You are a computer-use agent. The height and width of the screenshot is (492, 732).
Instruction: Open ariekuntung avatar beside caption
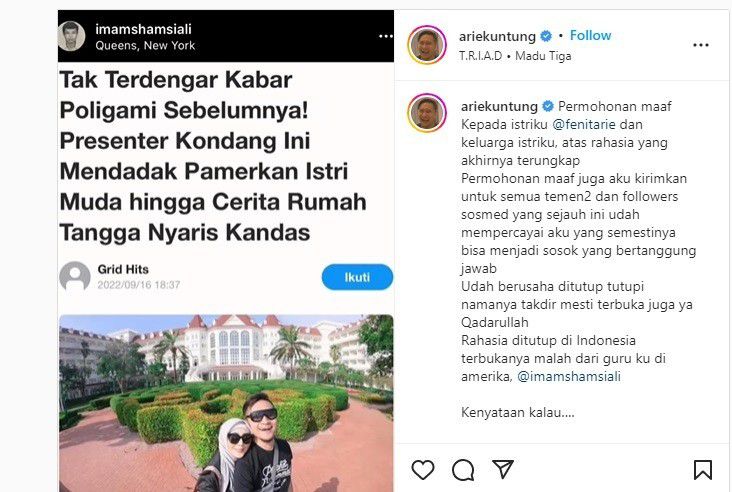coord(427,113)
